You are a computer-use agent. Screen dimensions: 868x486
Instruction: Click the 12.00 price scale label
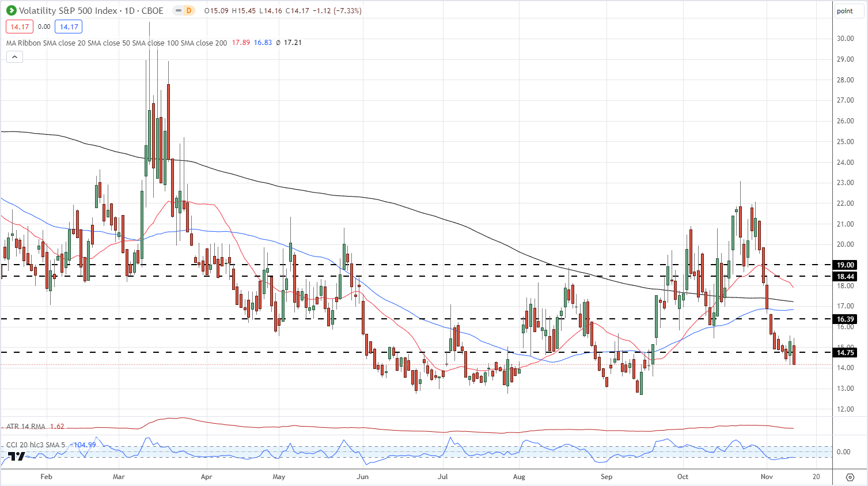coord(845,409)
